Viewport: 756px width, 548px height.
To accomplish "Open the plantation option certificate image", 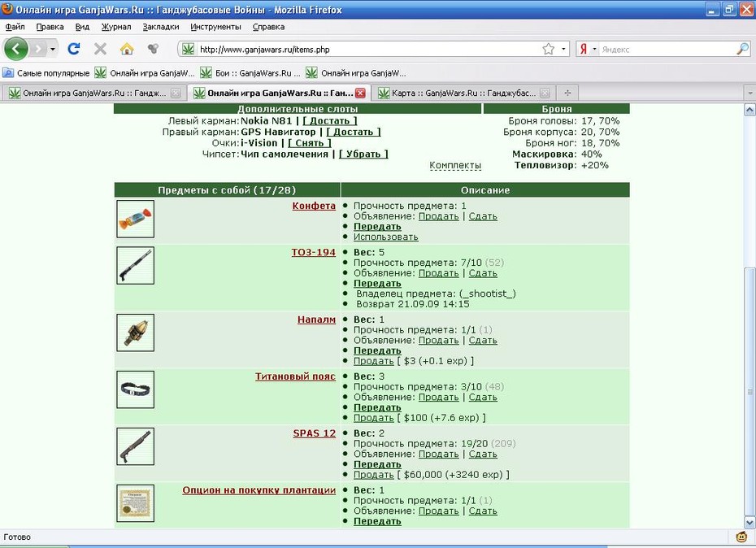I will coord(136,503).
